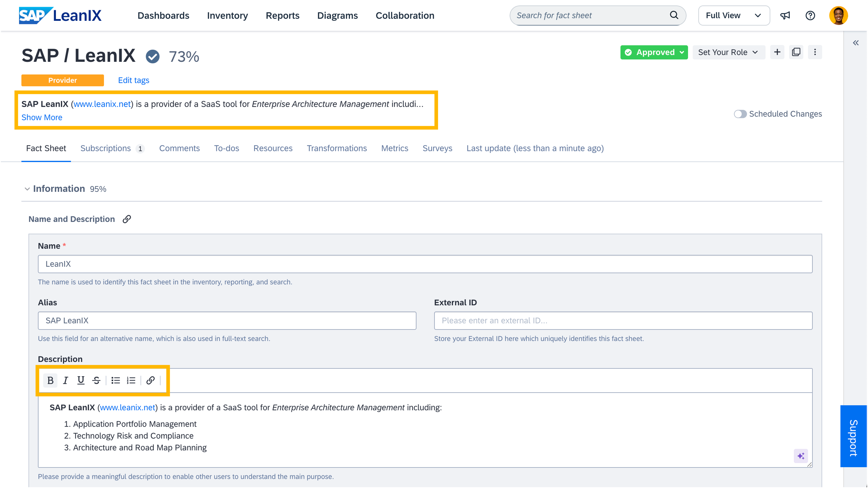The width and height of the screenshot is (868, 488).
Task: Click the copy fact sheet icon
Action: (796, 52)
